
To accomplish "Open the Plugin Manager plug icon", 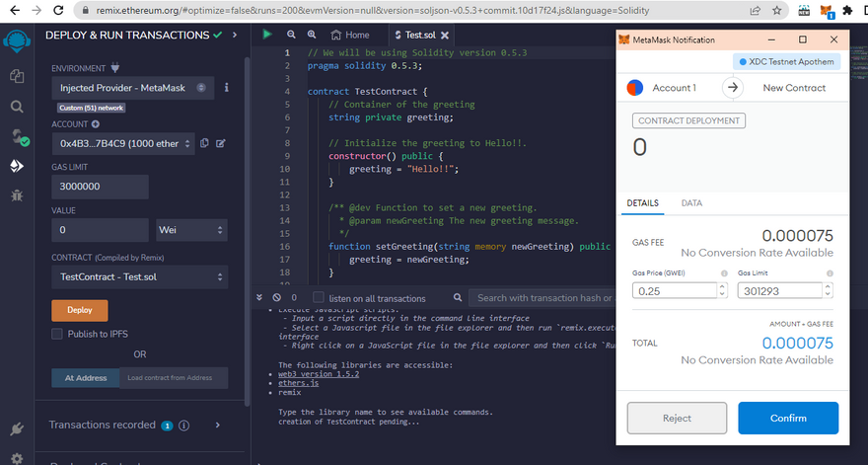I will tap(17, 429).
